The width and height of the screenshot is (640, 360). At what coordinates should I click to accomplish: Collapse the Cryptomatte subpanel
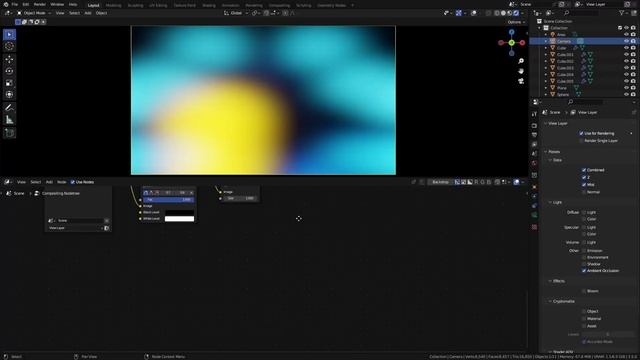[x=550, y=301]
